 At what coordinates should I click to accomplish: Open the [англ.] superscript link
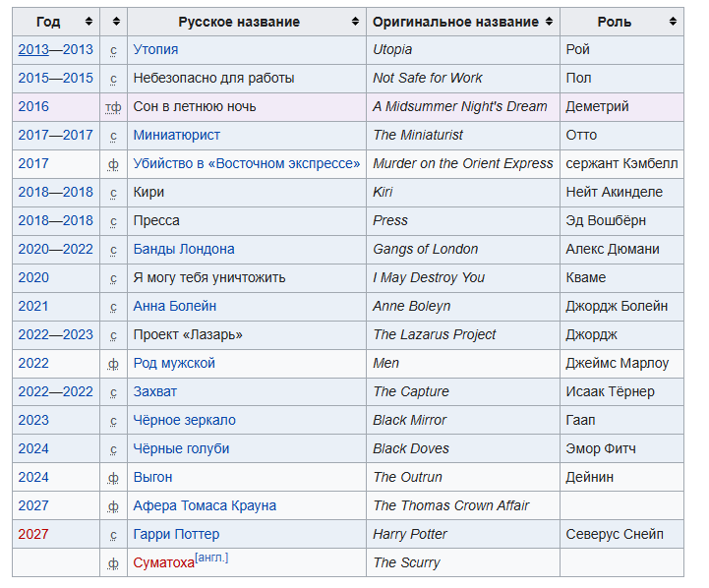[x=211, y=559]
